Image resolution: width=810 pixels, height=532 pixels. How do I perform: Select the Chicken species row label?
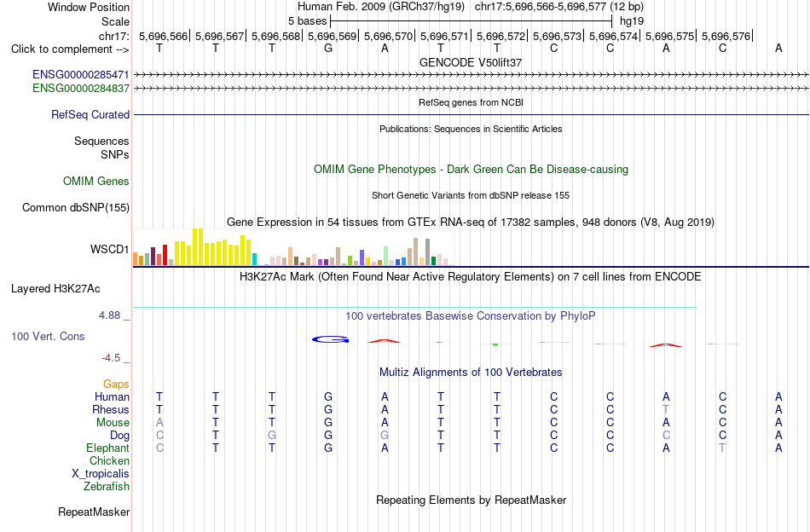[109, 460]
